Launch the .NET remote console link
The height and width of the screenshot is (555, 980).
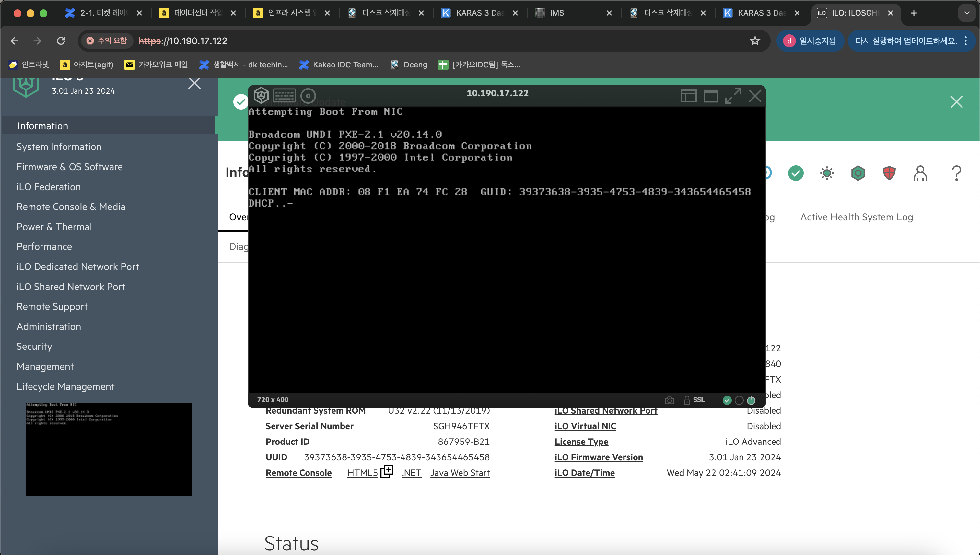pos(412,473)
